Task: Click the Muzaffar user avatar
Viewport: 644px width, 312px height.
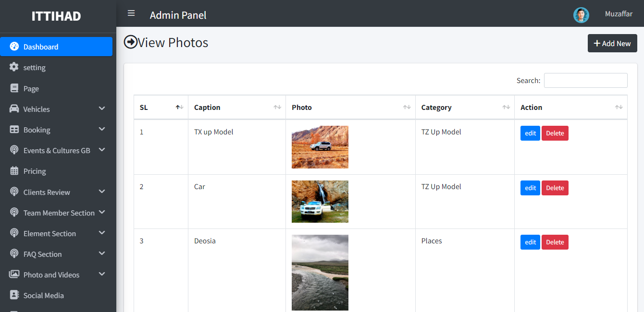Action: click(581, 15)
